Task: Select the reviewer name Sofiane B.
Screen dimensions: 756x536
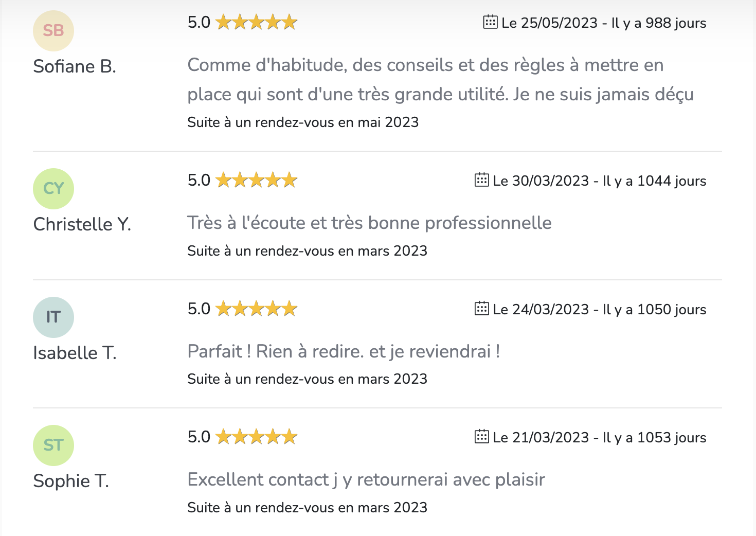Action: [75, 67]
